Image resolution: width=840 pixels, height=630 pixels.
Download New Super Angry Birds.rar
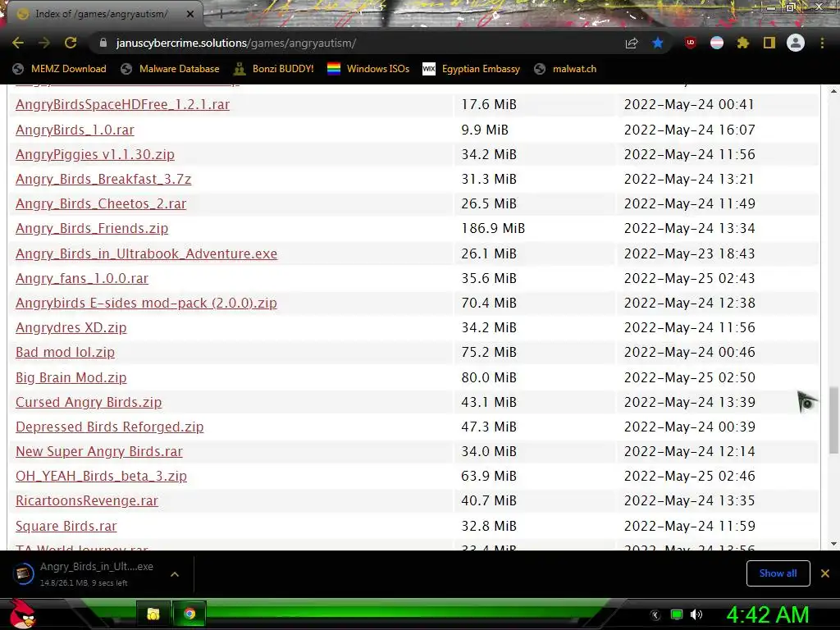pos(99,452)
